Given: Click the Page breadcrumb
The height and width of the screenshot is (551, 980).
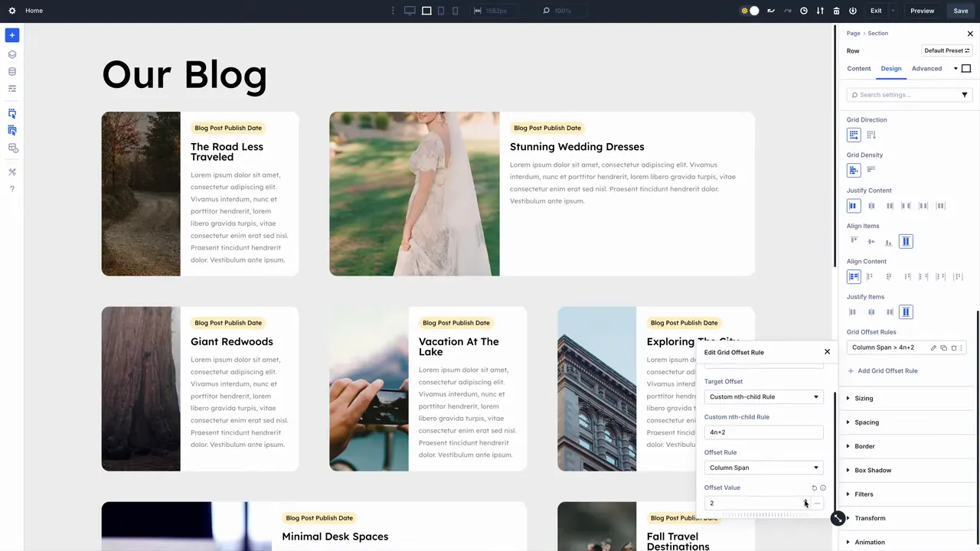Looking at the screenshot, I should 854,34.
